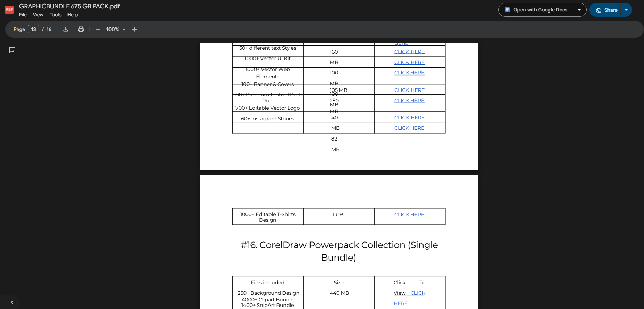Select the 'Size' header cell
Screen dimensions: 644x309
[x=339, y=283]
